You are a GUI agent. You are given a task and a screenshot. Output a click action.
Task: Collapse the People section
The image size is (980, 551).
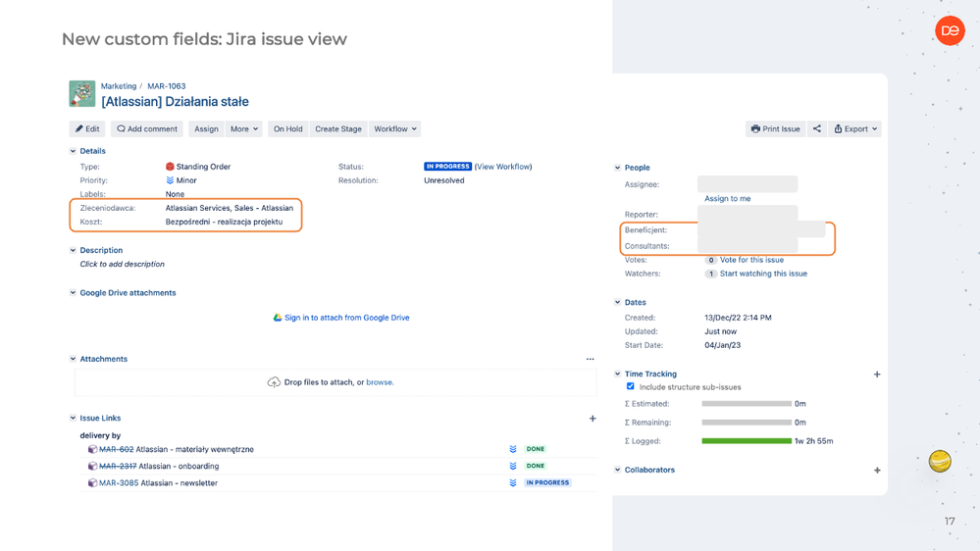(617, 168)
